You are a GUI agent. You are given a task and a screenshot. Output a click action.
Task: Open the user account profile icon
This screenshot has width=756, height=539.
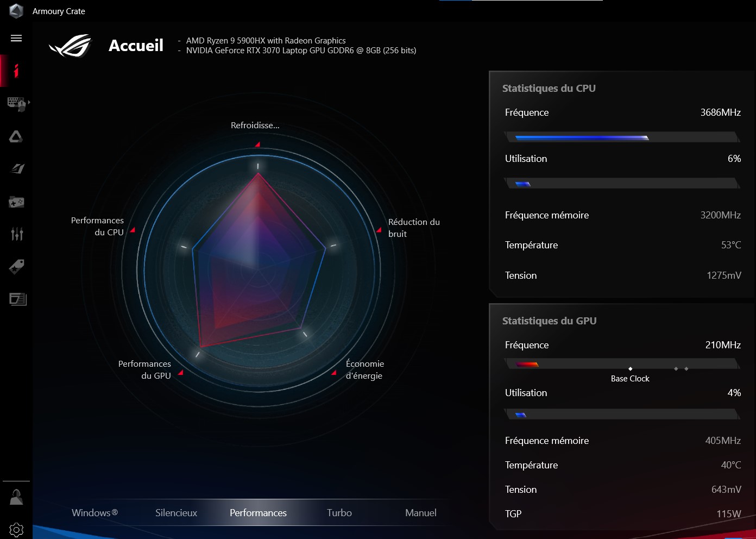(16, 497)
